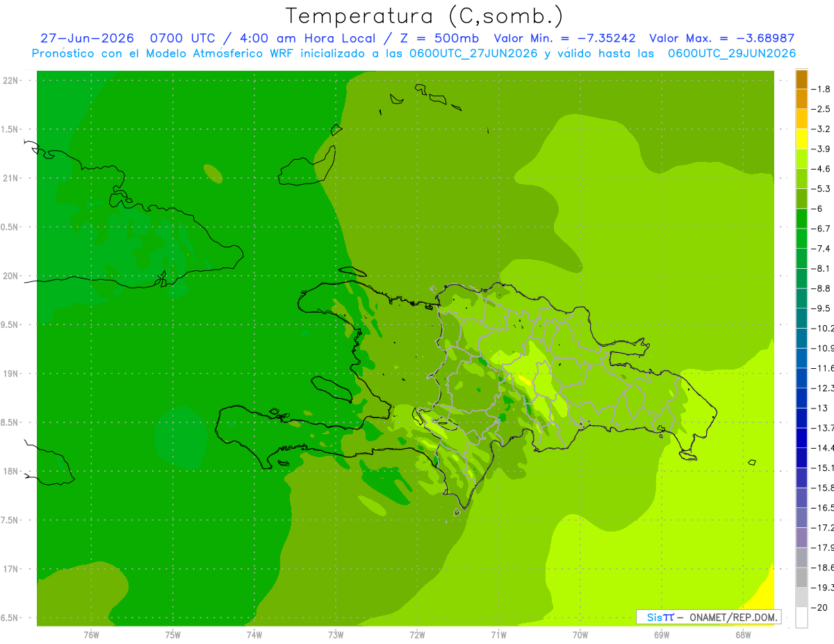Image resolution: width=834 pixels, height=644 pixels.
Task: Click the 'Valor Min. = -7.35242' value
Action: pyautogui.click(x=564, y=38)
